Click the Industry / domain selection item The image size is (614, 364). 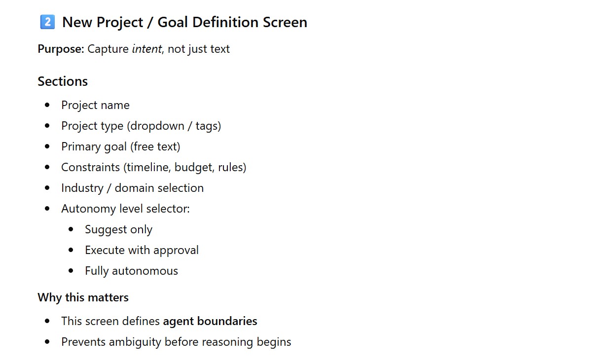(132, 188)
